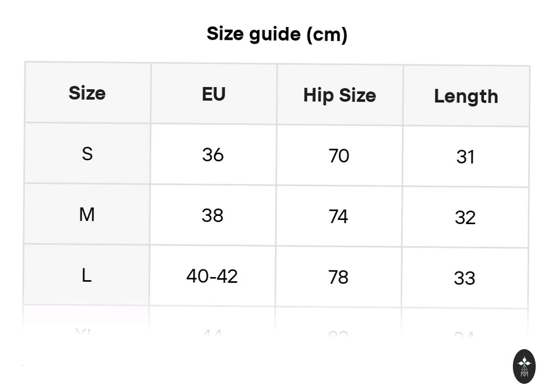Click the "Hip Size" column header
The height and width of the screenshot is (392, 544).
point(339,95)
